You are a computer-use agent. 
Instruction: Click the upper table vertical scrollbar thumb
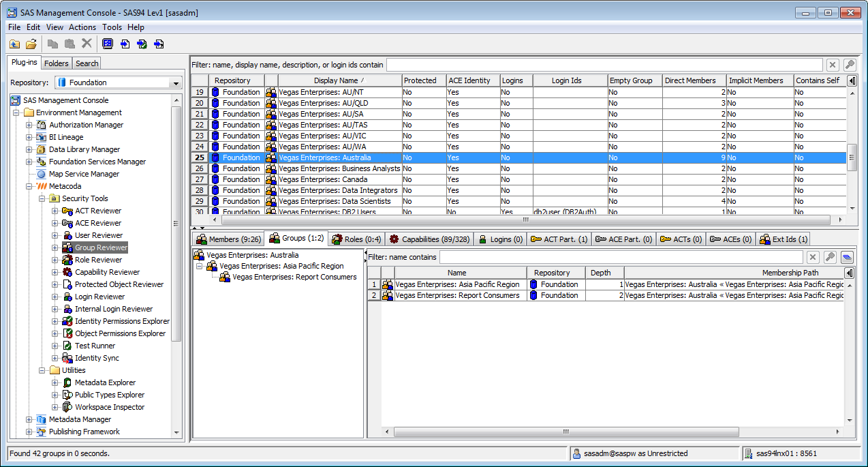[x=852, y=157]
